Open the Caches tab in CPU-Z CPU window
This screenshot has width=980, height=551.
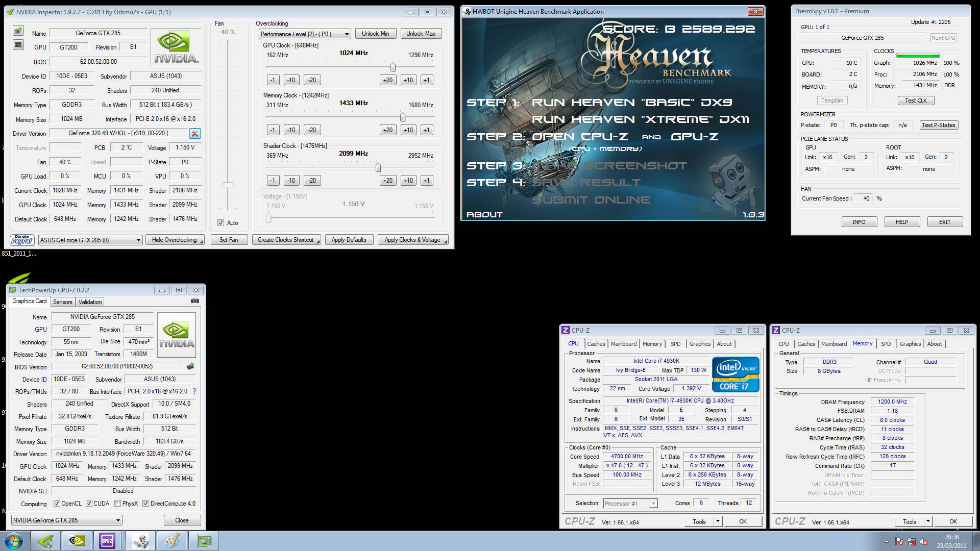click(x=596, y=344)
